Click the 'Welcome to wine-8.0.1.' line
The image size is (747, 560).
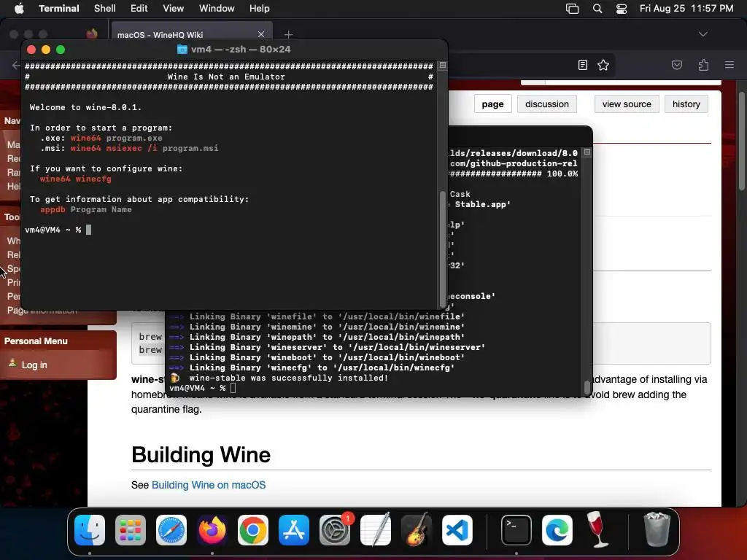[86, 108]
